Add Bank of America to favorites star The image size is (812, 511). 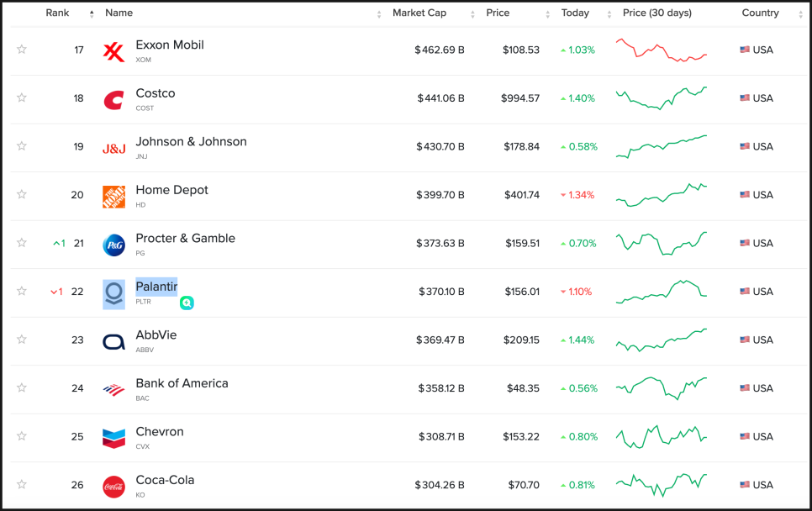tap(22, 387)
